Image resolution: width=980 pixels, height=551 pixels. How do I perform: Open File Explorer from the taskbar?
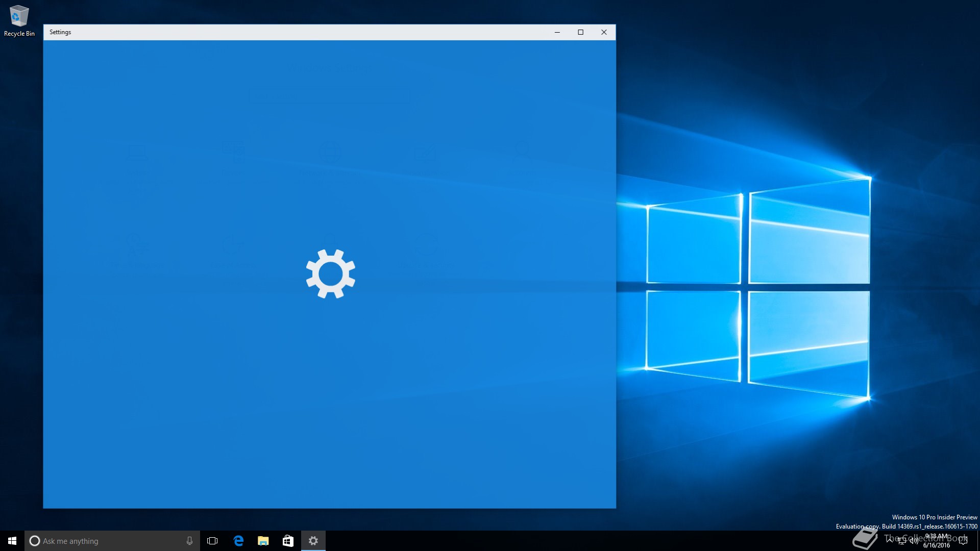pyautogui.click(x=263, y=541)
